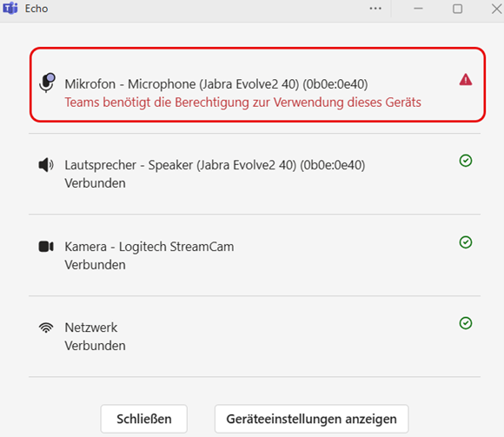Click the camera icon beside Kamera
504x437 pixels.
click(x=46, y=247)
